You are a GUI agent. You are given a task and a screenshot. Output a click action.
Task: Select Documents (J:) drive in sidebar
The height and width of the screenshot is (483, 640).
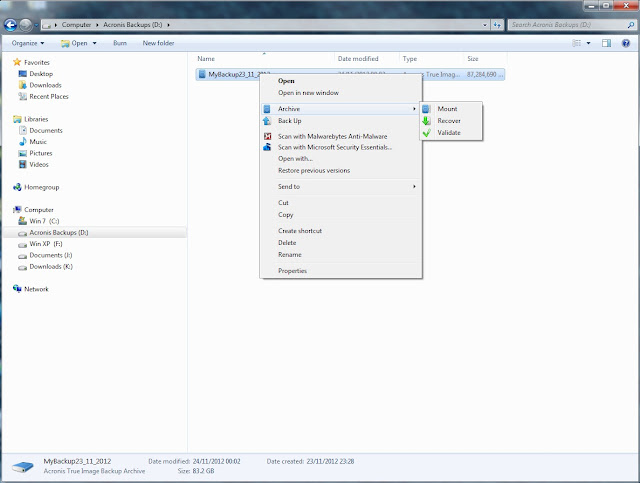click(51, 255)
